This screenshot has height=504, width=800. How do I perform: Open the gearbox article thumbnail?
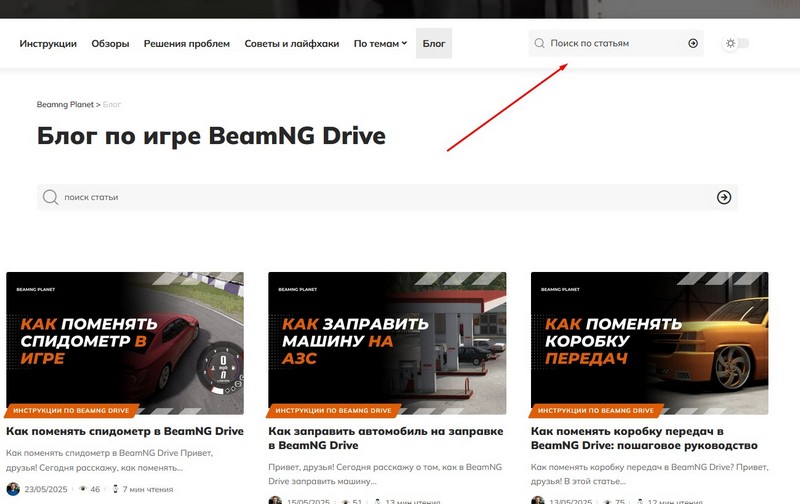[x=649, y=343]
